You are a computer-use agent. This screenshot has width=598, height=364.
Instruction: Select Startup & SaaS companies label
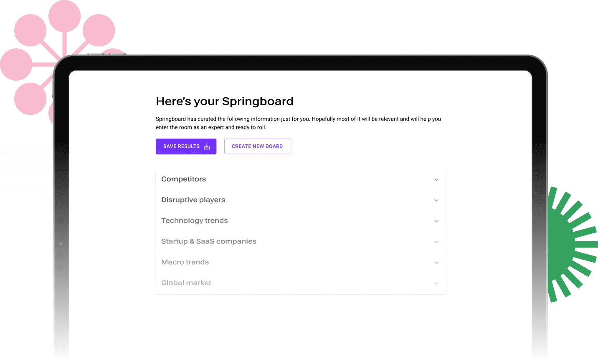tap(209, 241)
